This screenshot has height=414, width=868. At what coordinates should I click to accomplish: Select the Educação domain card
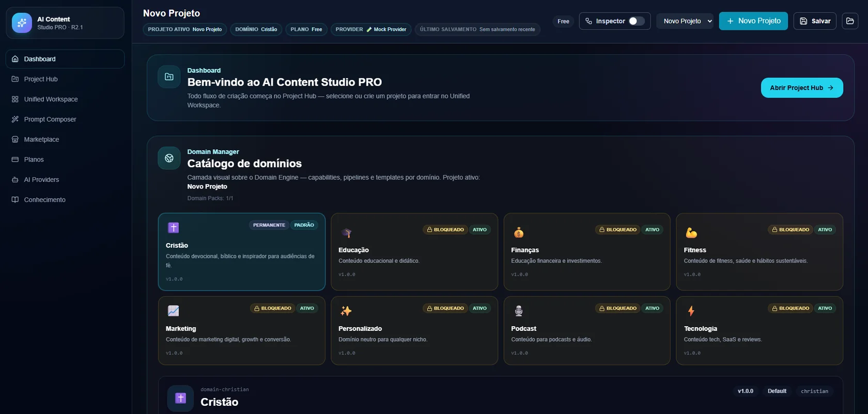(414, 252)
